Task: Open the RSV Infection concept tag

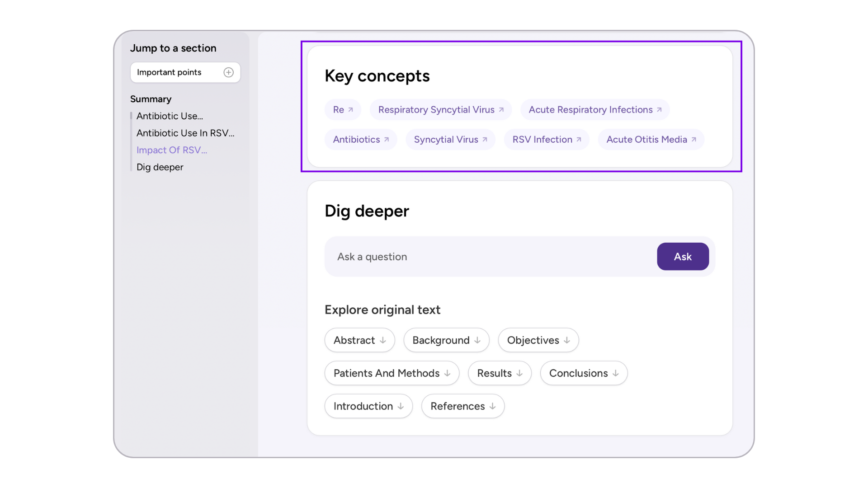Action: (547, 140)
